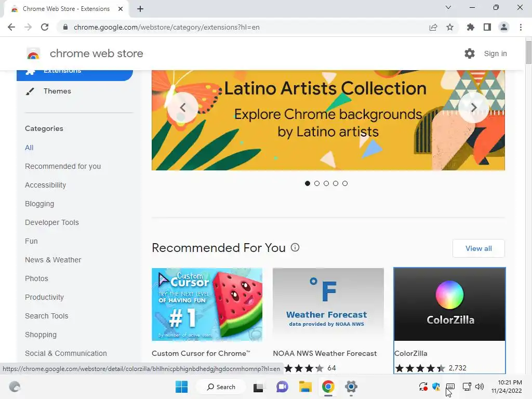Open NOAA NWS Weather Forecast thumbnail
532x399 pixels.
point(328,304)
